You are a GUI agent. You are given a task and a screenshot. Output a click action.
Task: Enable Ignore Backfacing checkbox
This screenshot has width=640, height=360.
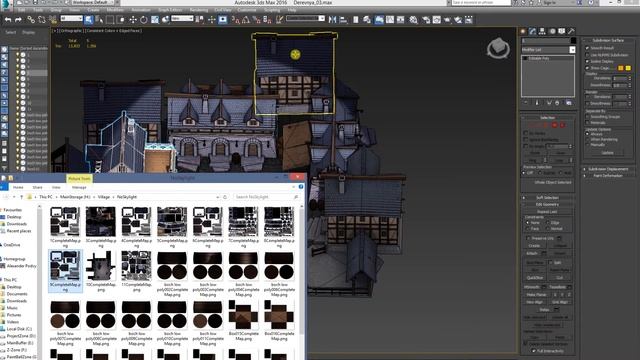click(526, 140)
